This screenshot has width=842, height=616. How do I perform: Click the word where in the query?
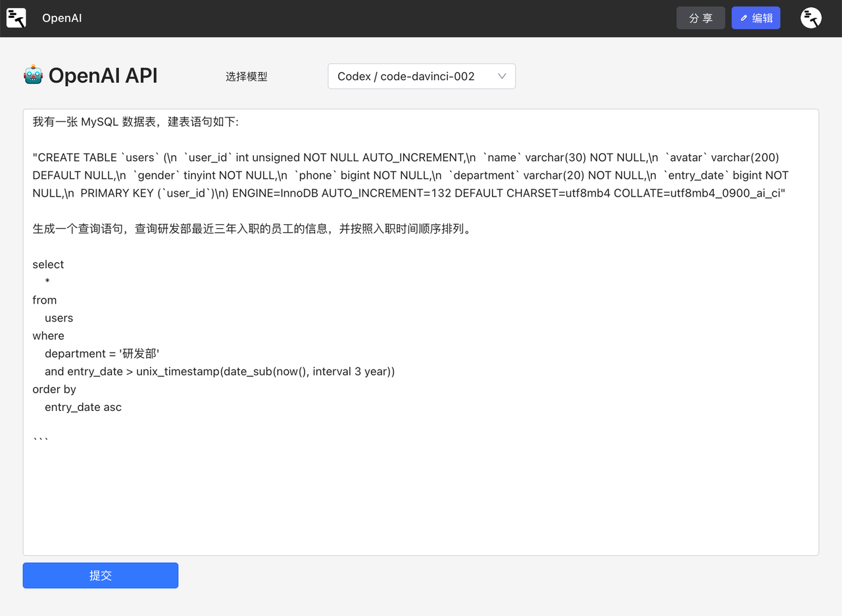[48, 336]
